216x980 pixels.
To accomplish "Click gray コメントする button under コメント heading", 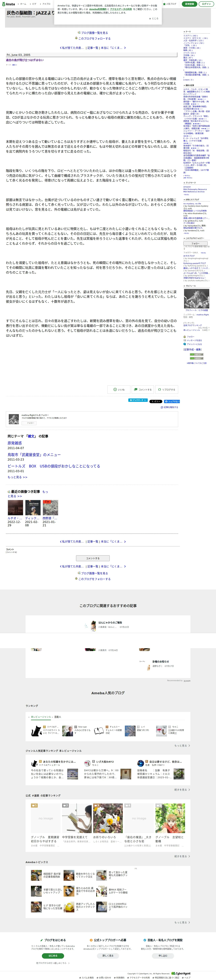I will coord(93,558).
